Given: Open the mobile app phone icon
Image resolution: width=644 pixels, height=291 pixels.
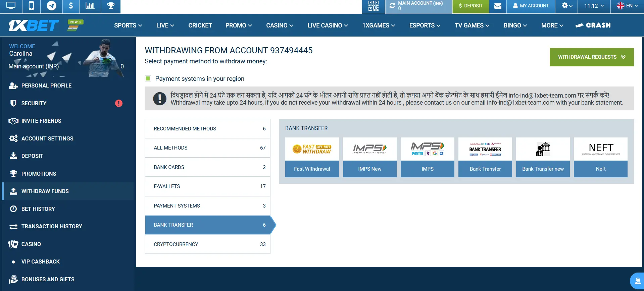Looking at the screenshot, I should click(31, 6).
